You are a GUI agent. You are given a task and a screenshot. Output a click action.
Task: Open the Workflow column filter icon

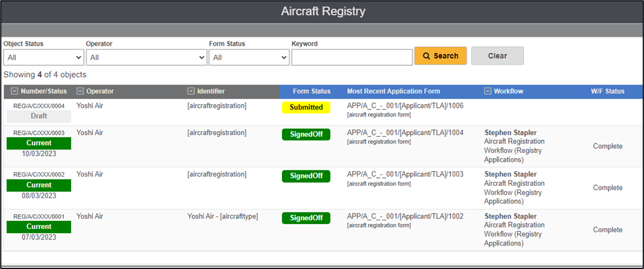pyautogui.click(x=488, y=92)
